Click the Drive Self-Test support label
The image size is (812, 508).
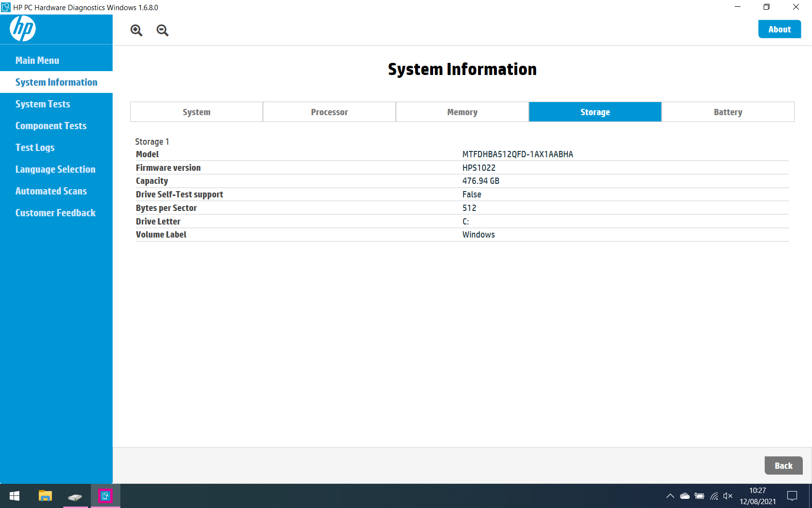coord(179,194)
